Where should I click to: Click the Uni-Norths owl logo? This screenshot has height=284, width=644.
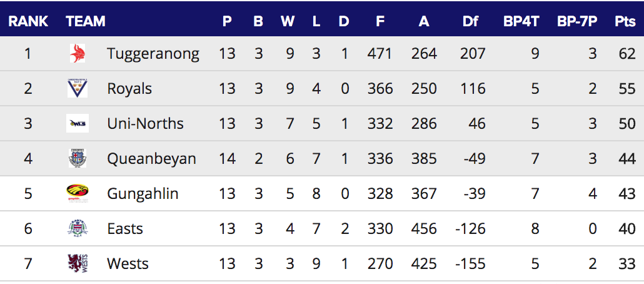(x=78, y=124)
